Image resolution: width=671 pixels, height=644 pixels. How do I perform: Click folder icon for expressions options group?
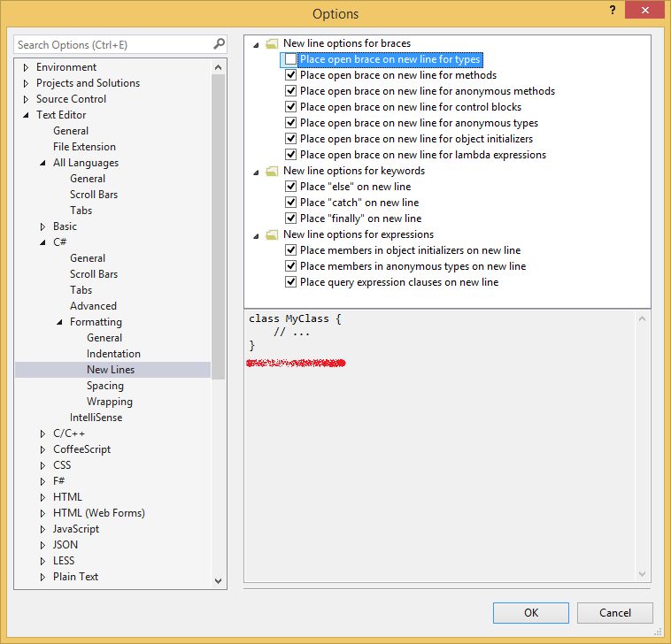click(x=271, y=234)
